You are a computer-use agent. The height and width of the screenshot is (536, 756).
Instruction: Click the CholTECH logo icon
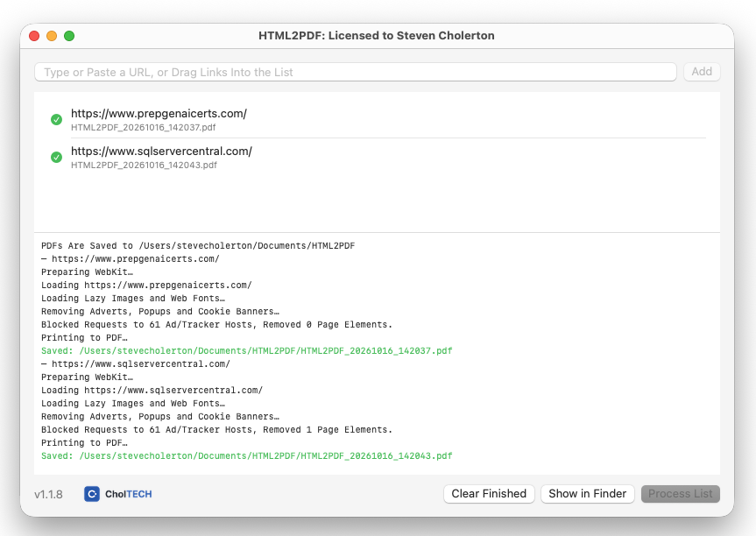[x=92, y=494]
